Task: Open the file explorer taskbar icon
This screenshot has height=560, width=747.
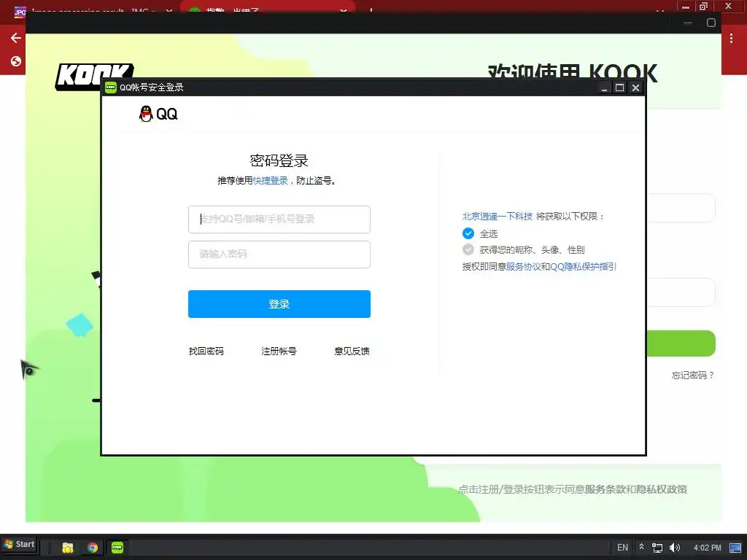Action: click(68, 548)
